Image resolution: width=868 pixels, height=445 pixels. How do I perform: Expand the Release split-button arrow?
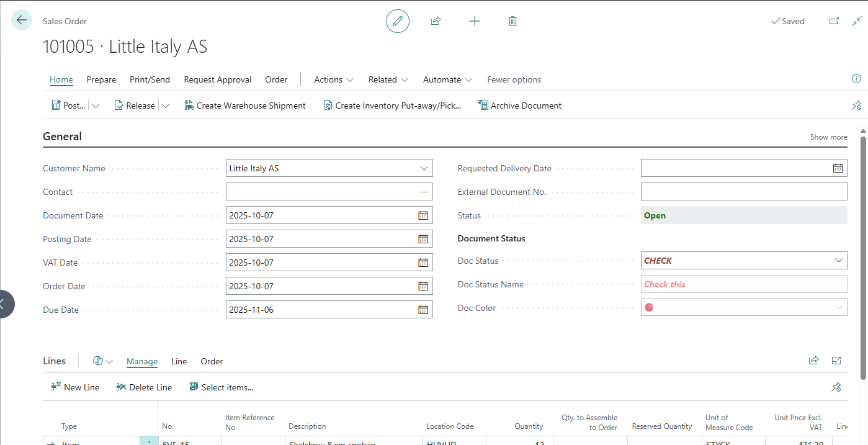tap(166, 106)
